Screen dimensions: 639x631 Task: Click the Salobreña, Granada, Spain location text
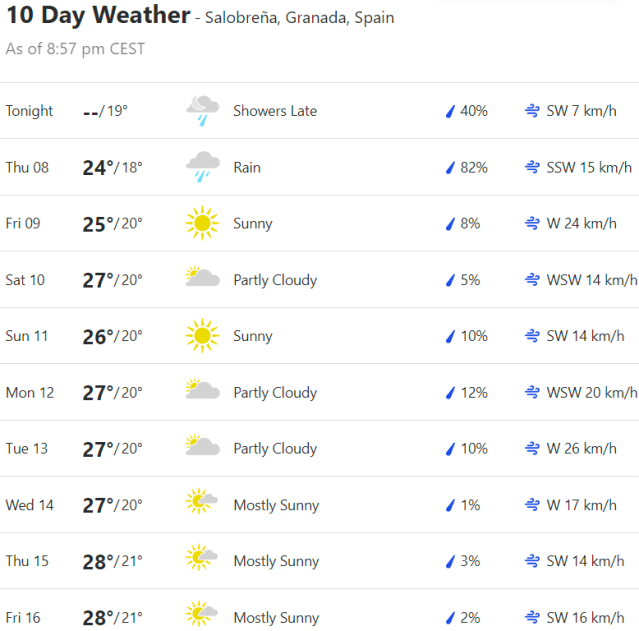tap(299, 18)
